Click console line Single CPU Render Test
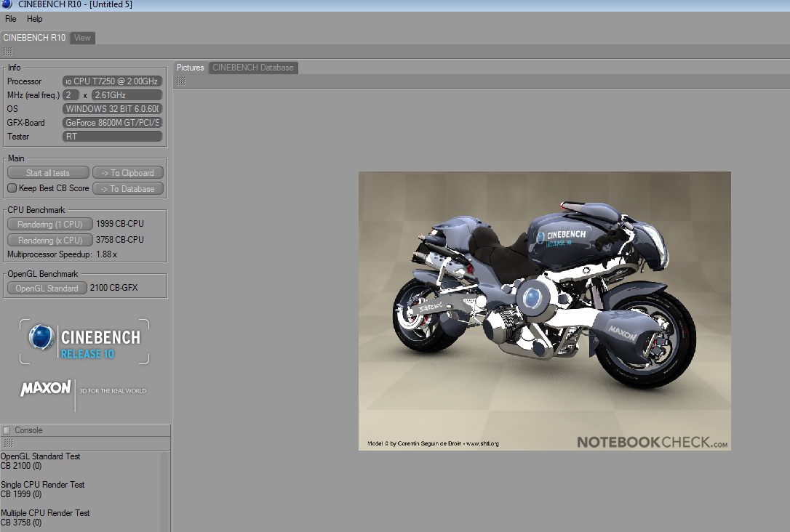 pyautogui.click(x=43, y=484)
